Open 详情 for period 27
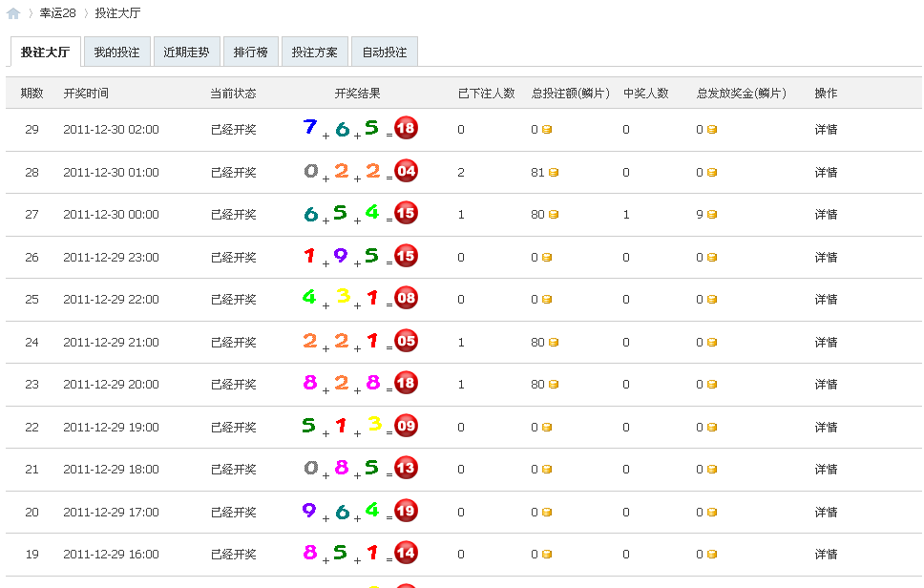 (827, 214)
